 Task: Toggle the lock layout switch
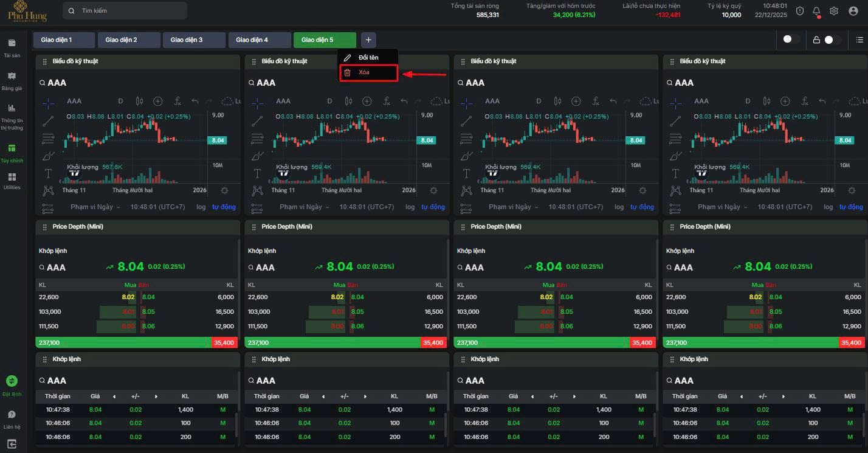click(832, 40)
